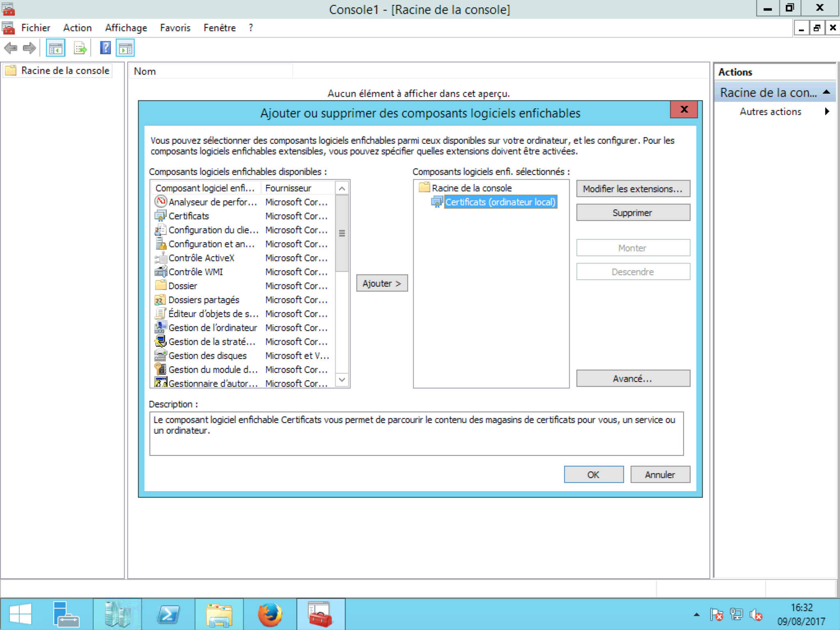Select the Configuration du client snap-in icon
The width and height of the screenshot is (840, 630).
pos(161,230)
